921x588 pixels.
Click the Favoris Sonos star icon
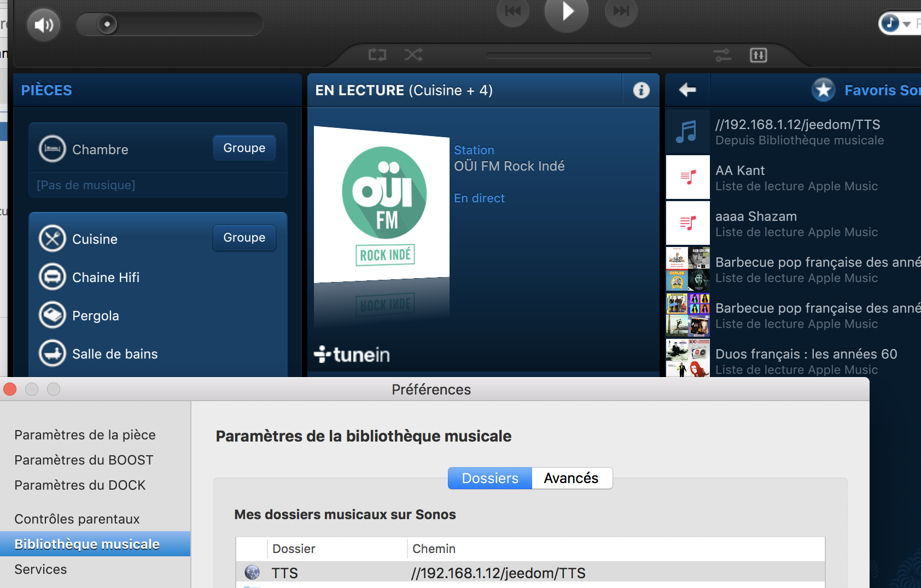click(x=824, y=90)
